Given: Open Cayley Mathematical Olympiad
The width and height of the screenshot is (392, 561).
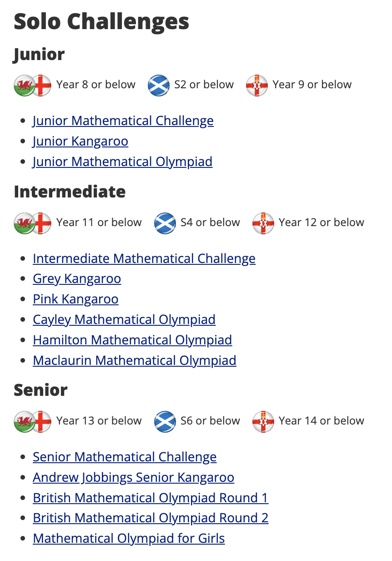Looking at the screenshot, I should coord(124,320).
